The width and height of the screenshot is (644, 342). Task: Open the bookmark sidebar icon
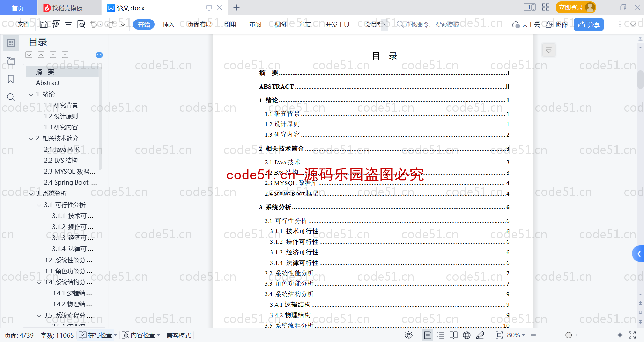click(11, 79)
